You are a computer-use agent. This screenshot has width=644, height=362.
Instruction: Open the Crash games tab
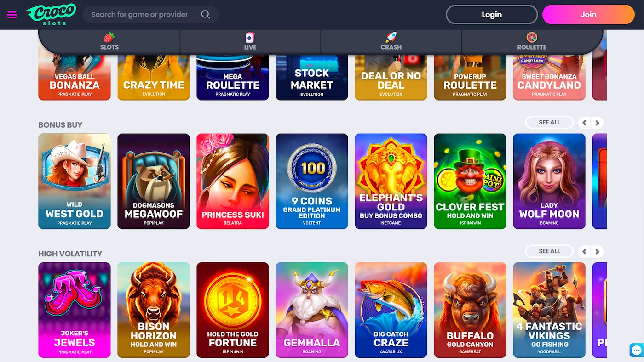point(391,41)
